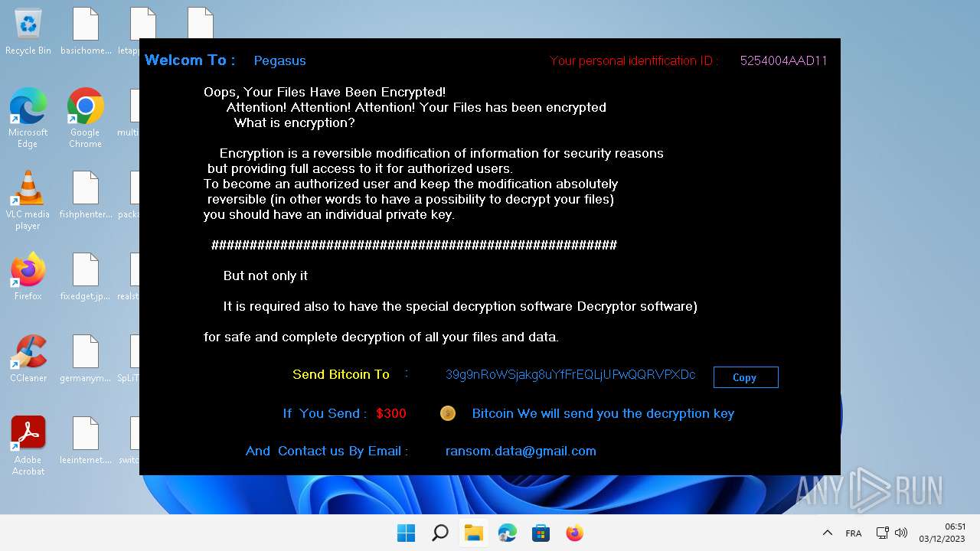Select the fishphenter file icon

coord(85,195)
